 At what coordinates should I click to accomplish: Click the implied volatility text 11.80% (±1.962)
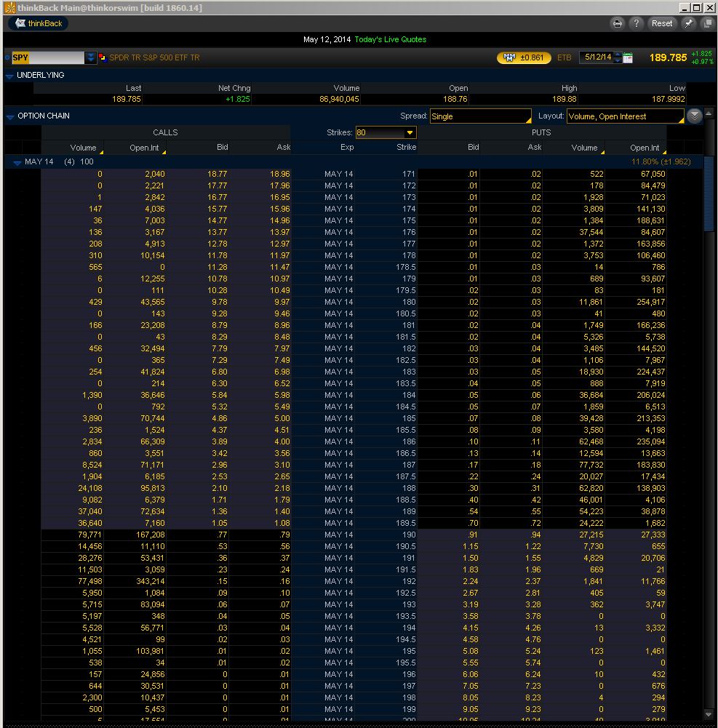(x=661, y=161)
